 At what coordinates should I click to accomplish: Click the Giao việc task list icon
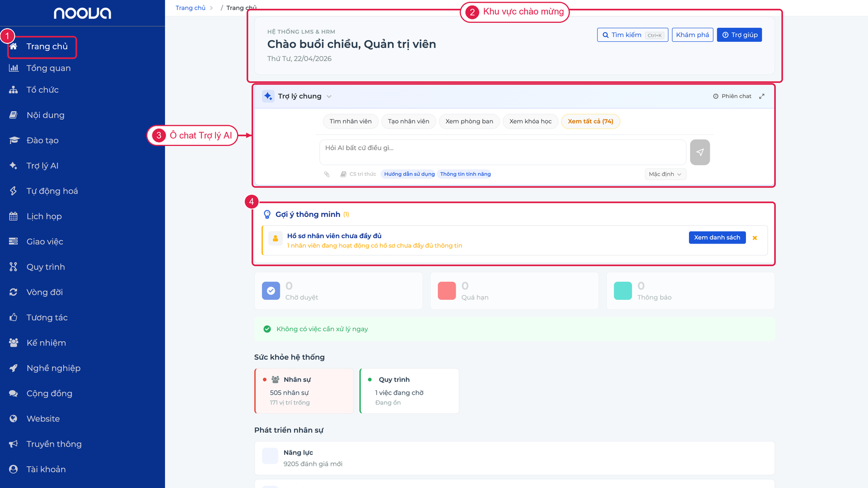(x=14, y=241)
